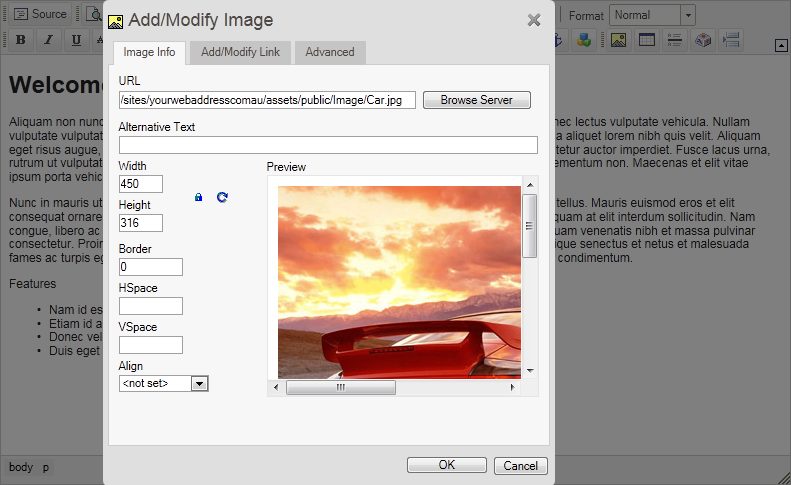Image resolution: width=791 pixels, height=485 pixels.
Task: Confirm with the OK button
Action: click(x=446, y=465)
